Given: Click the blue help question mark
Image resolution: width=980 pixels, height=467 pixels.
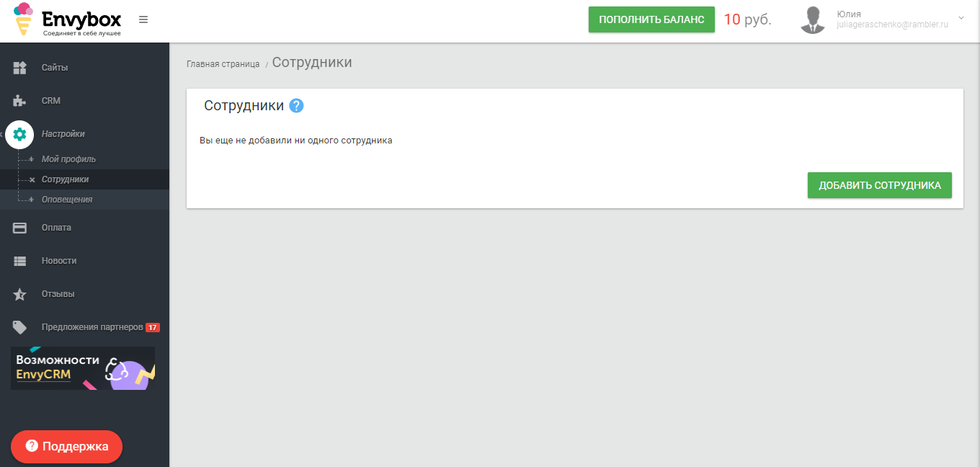Looking at the screenshot, I should click(x=296, y=106).
